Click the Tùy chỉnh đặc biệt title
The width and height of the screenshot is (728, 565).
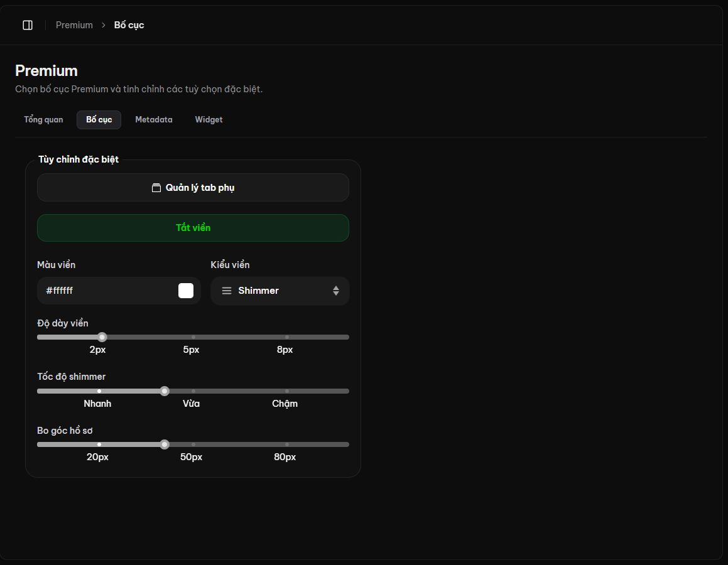click(x=79, y=159)
